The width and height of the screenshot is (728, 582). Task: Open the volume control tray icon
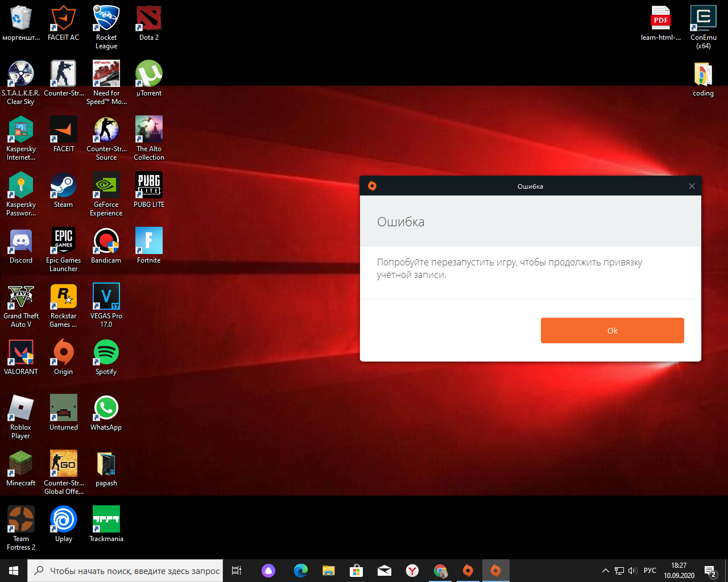(x=632, y=571)
